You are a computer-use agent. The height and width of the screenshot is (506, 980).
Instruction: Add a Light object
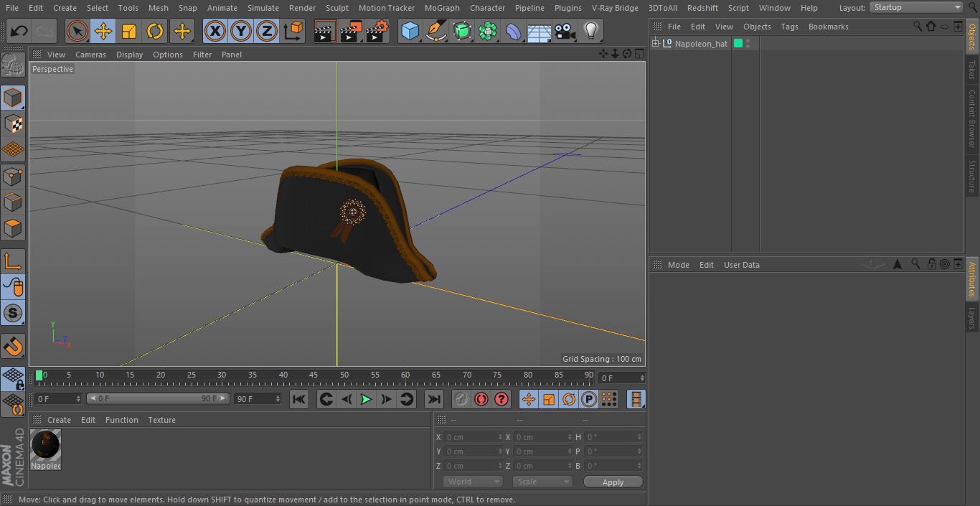click(591, 32)
